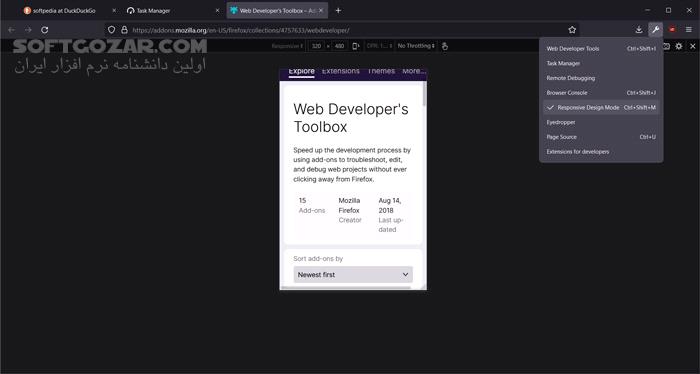This screenshot has height=374, width=700.
Task: Reload the current page
Action: pyautogui.click(x=45, y=30)
